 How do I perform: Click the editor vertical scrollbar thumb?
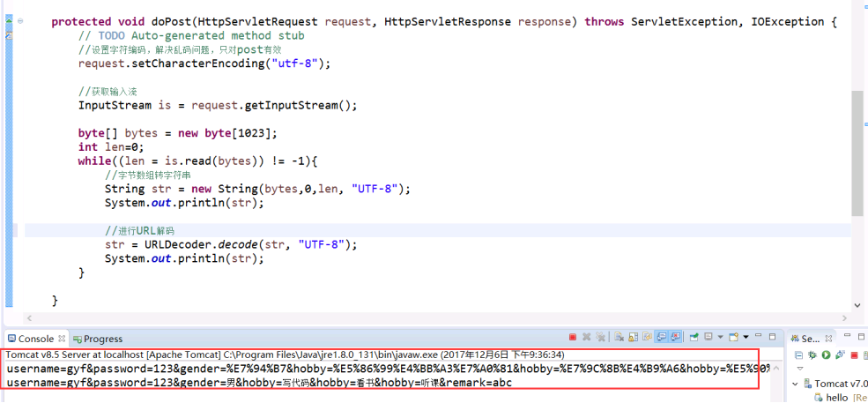pyautogui.click(x=857, y=153)
